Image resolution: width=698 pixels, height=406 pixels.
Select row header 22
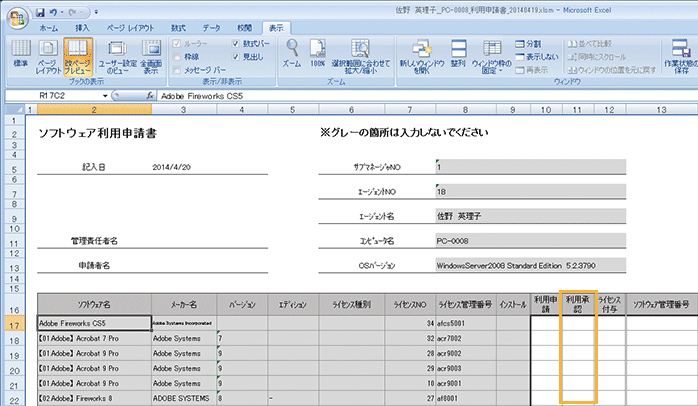[x=15, y=400]
